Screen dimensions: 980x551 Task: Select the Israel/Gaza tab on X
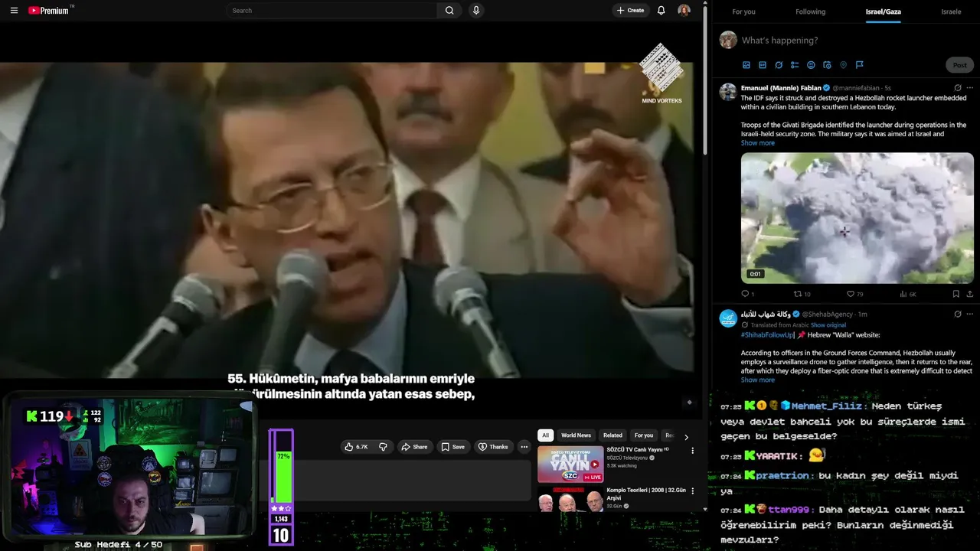pyautogui.click(x=883, y=11)
